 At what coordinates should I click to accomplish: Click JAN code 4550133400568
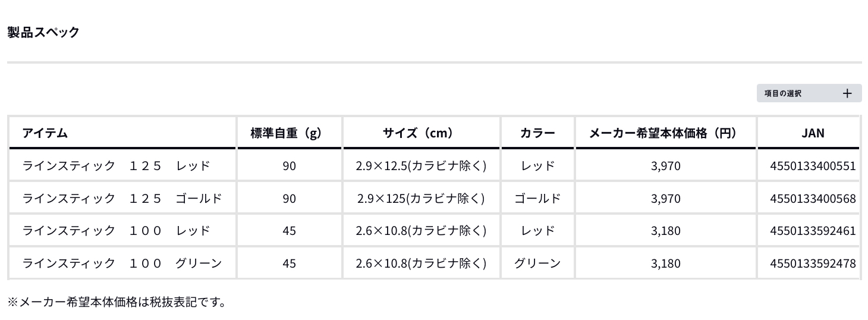tap(813, 198)
